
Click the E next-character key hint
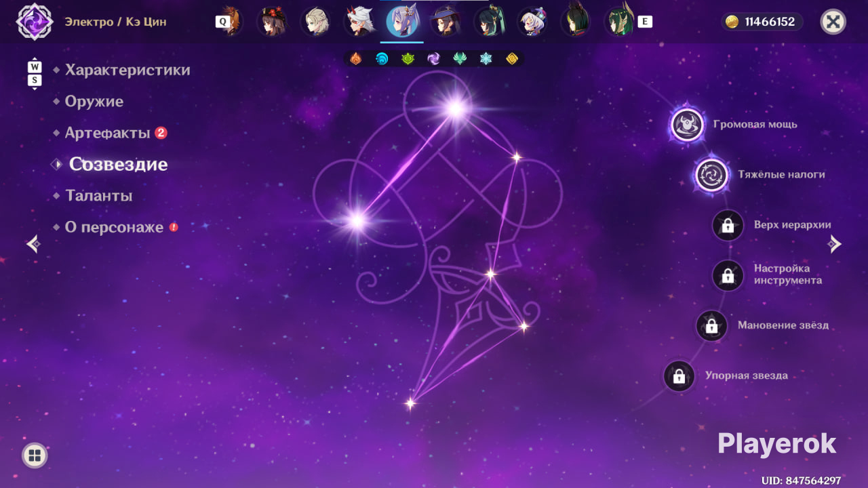(645, 22)
